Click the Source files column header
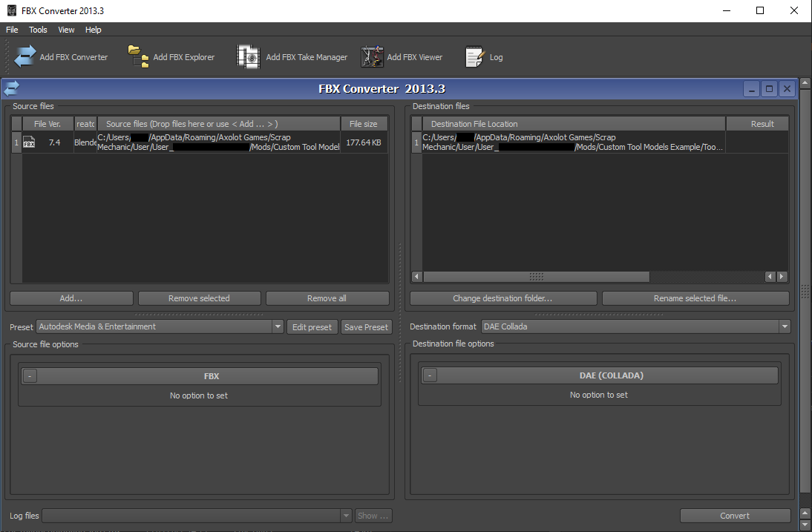The height and width of the screenshot is (532, 812). (218, 124)
